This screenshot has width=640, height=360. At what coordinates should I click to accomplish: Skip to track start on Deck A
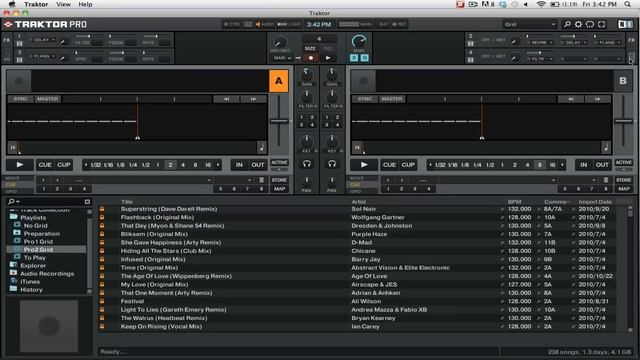(x=13, y=147)
